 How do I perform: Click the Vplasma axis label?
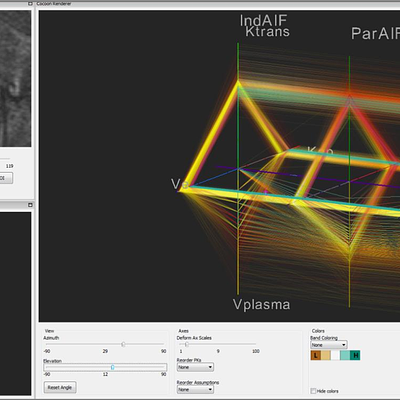[x=261, y=305]
